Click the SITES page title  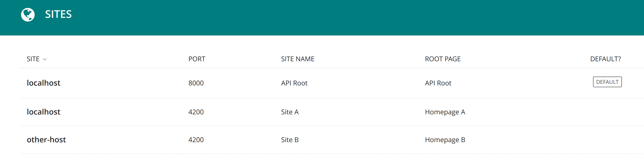click(58, 14)
